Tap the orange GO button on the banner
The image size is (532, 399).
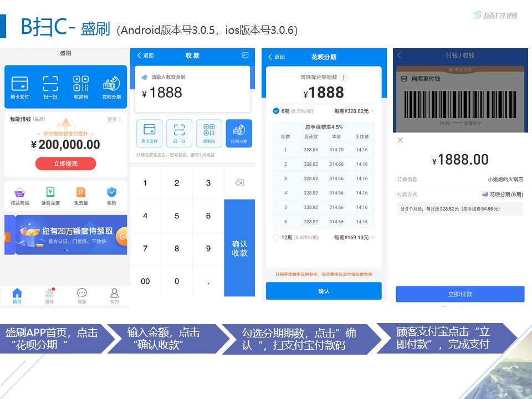pos(122,236)
